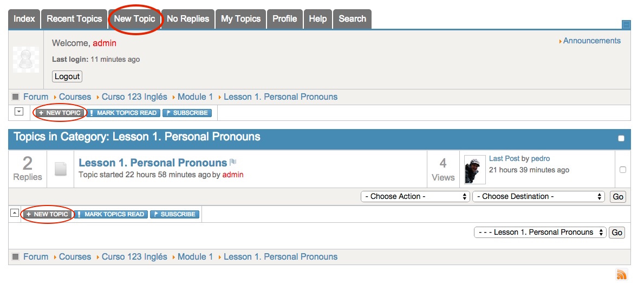Image resolution: width=644 pixels, height=283 pixels.
Task: Open the Choose Destination dropdown
Action: (538, 196)
